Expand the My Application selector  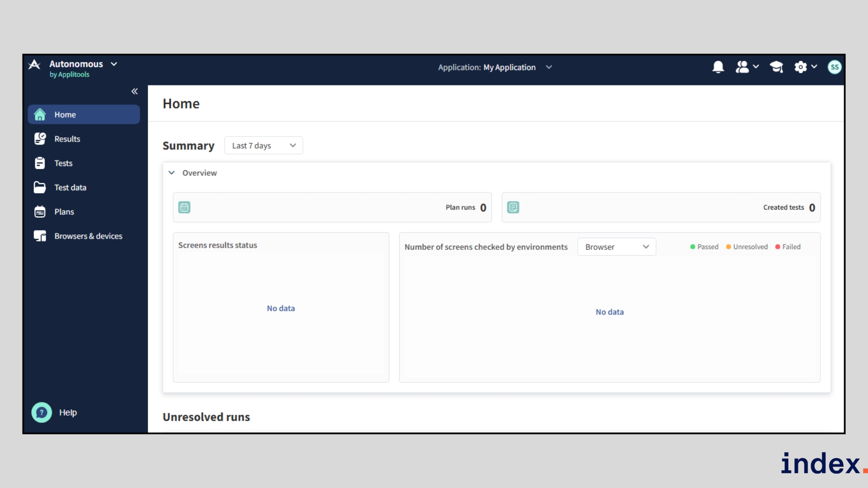[x=548, y=67]
